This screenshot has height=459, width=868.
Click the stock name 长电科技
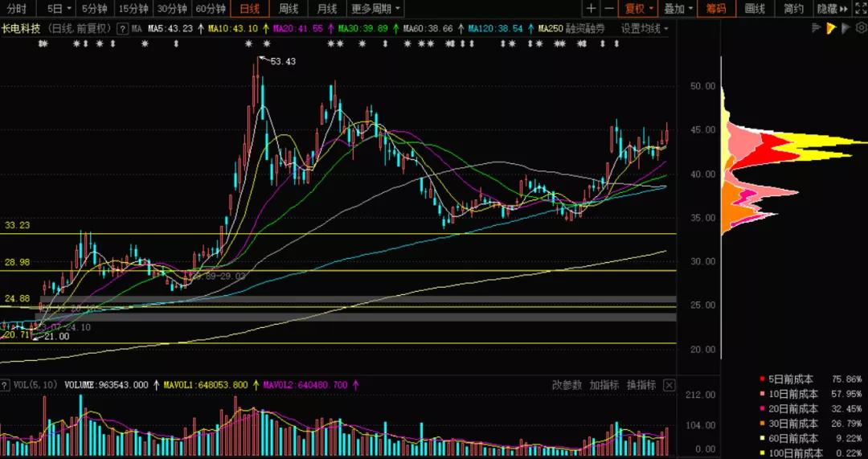tap(20, 28)
